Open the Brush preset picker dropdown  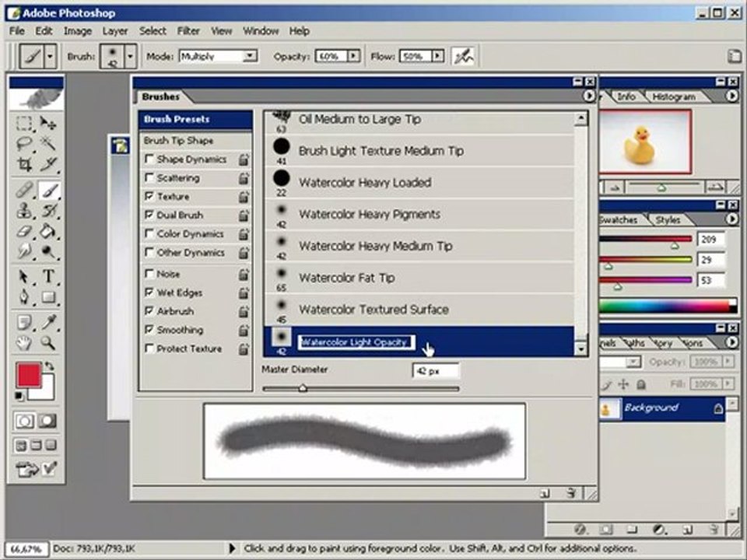click(x=130, y=56)
